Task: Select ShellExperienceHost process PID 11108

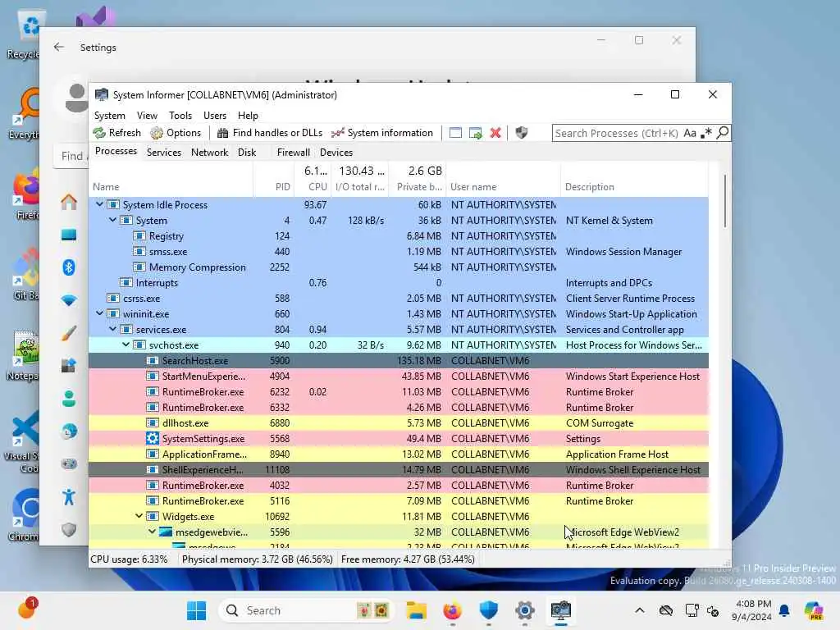Action: pyautogui.click(x=399, y=470)
